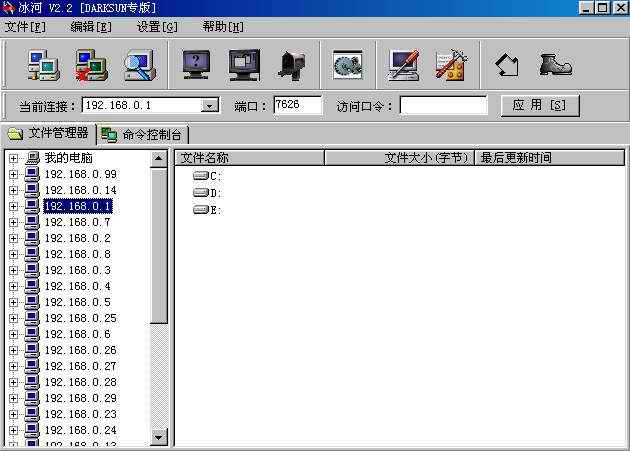Expand the 192.168.0.99 node
The width and height of the screenshot is (630, 451).
[13, 174]
